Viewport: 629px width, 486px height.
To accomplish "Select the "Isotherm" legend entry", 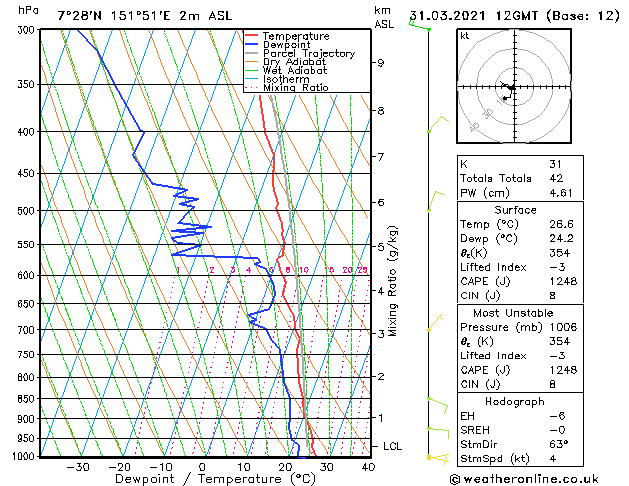I will tap(286, 79).
